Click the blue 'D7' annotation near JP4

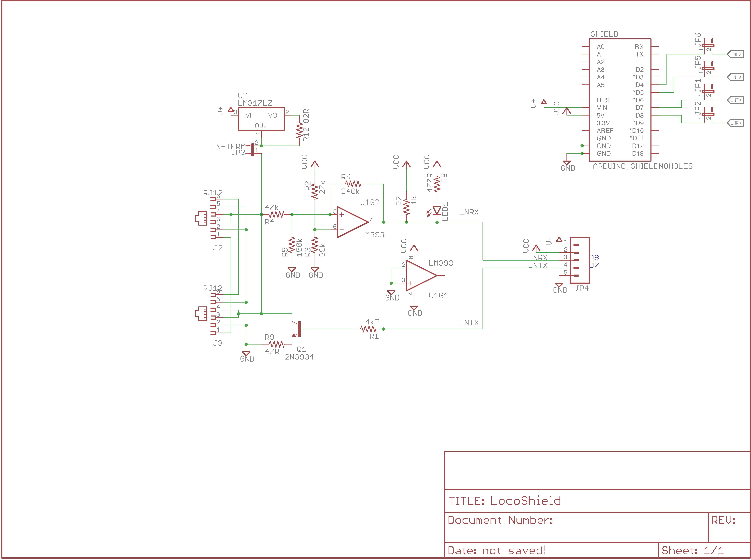click(594, 265)
